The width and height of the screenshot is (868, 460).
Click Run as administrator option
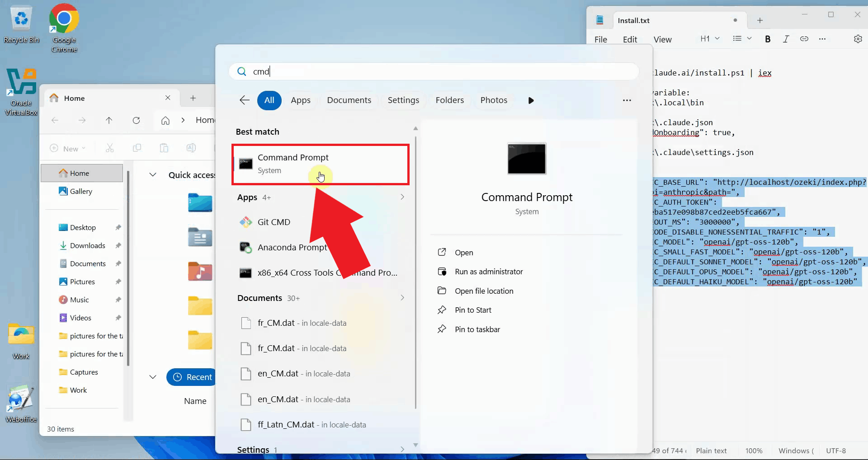[488, 272]
